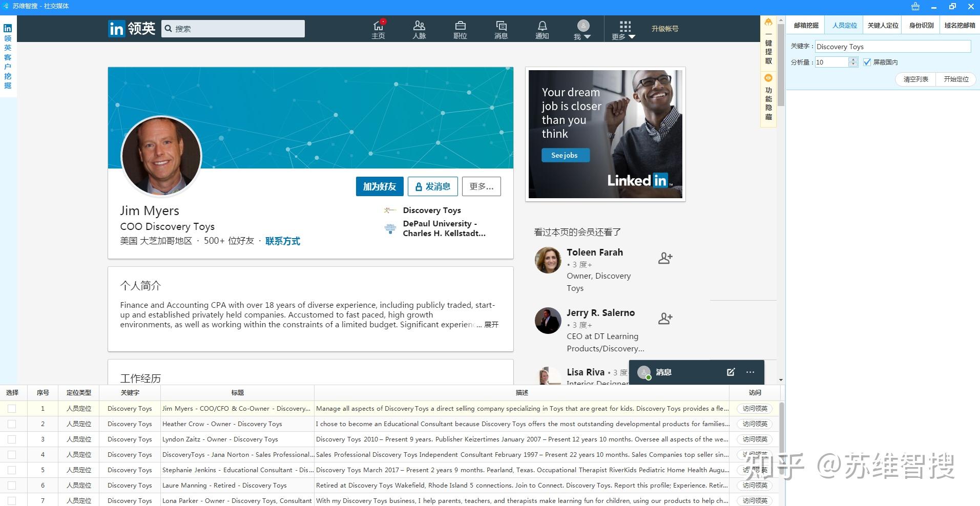The image size is (980, 506).
Task: Select checkbox for row 4 Jana Norton
Action: 12,455
